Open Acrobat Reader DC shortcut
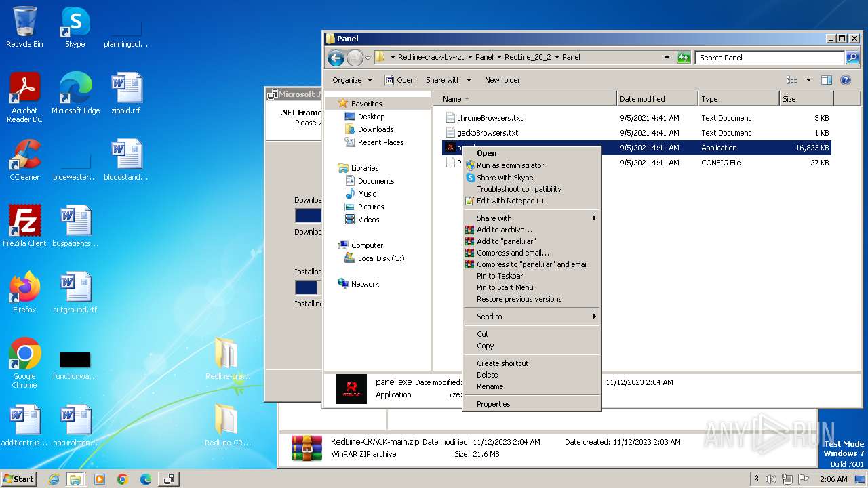Image resolution: width=868 pixels, height=488 pixels. click(x=24, y=98)
